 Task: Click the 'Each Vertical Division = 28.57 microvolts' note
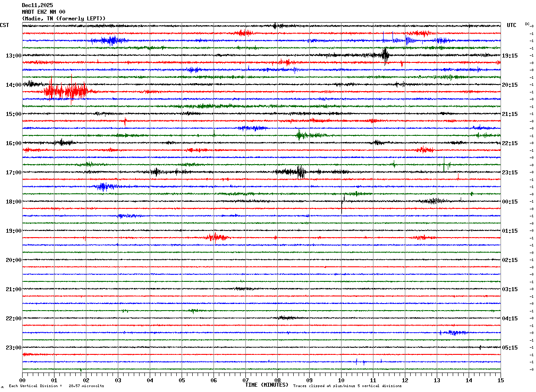click(x=56, y=386)
